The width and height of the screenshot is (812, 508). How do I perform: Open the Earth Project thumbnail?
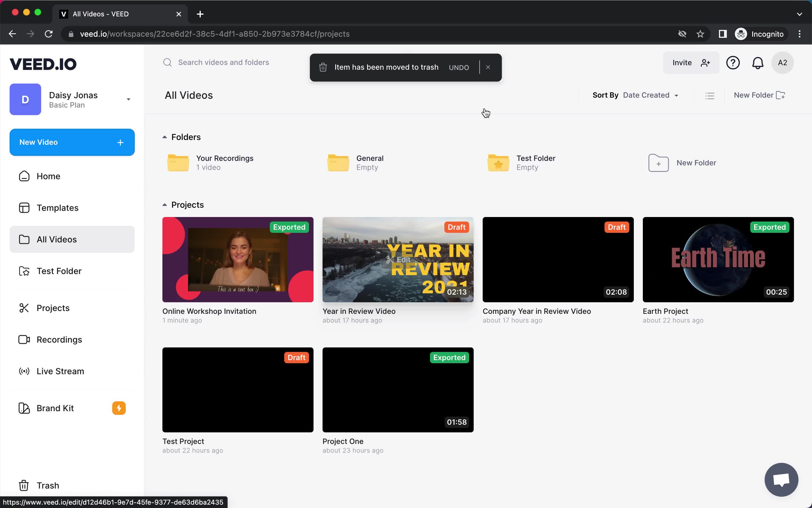[718, 260]
